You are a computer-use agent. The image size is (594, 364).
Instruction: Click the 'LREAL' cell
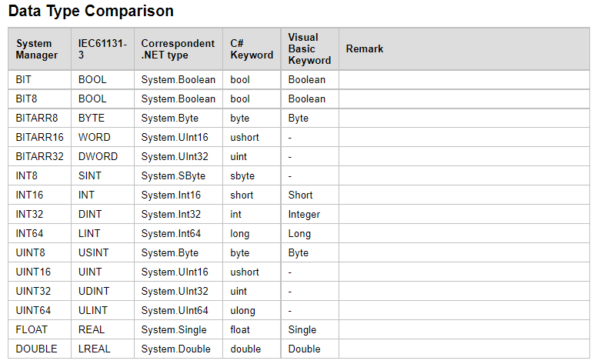[x=102, y=349]
